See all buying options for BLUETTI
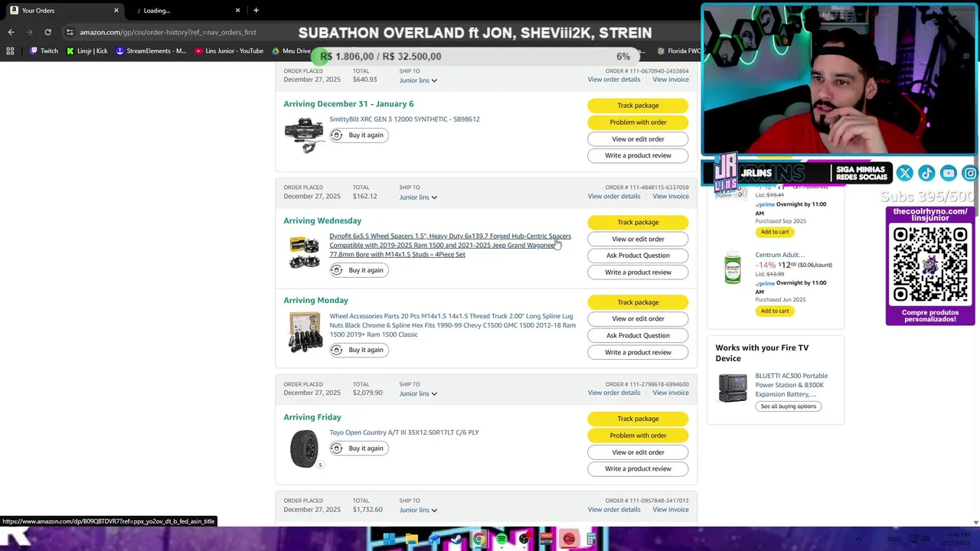The height and width of the screenshot is (551, 980). click(789, 406)
